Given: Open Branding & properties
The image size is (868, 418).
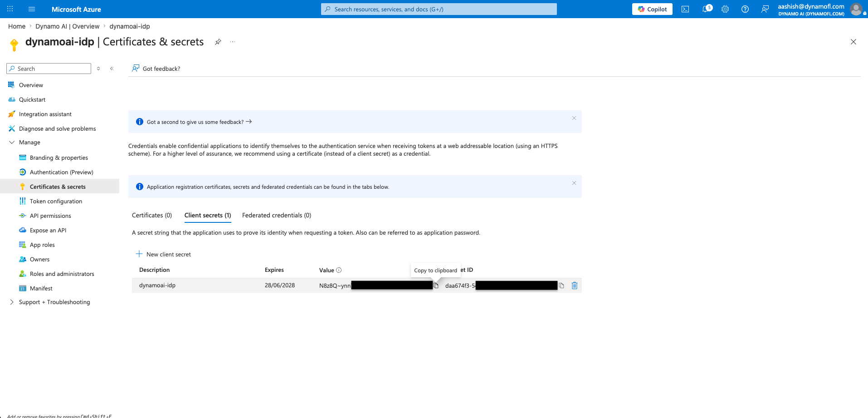Looking at the screenshot, I should tap(60, 157).
